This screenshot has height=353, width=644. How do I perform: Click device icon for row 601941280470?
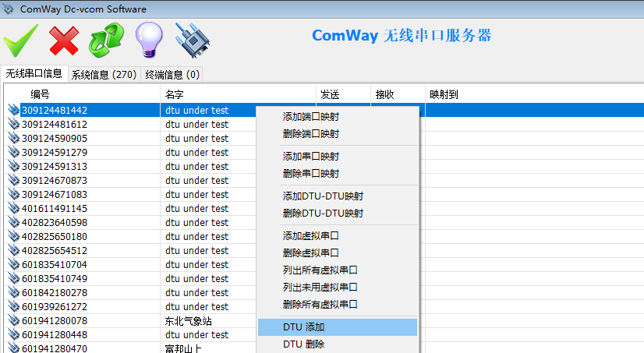(x=13, y=348)
